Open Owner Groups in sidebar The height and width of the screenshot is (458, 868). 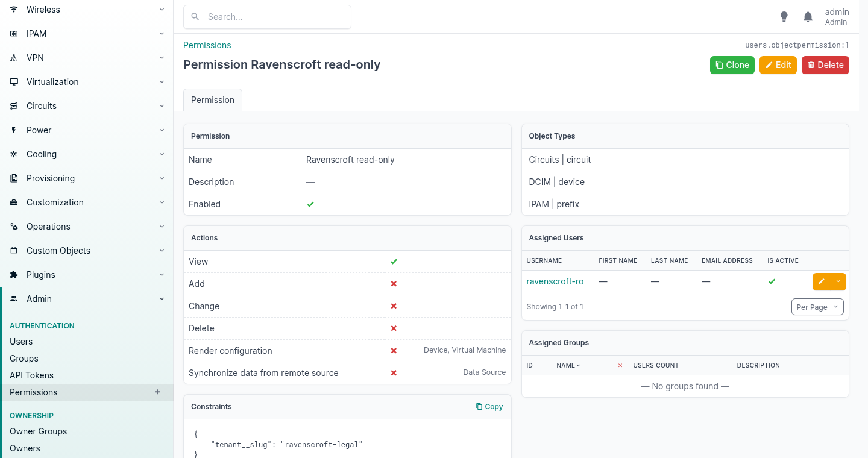[x=38, y=431]
